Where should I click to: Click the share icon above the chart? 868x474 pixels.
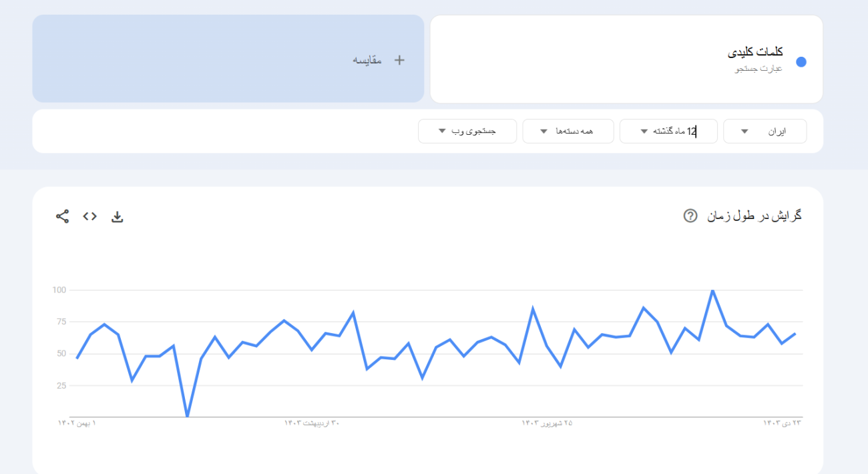[62, 216]
